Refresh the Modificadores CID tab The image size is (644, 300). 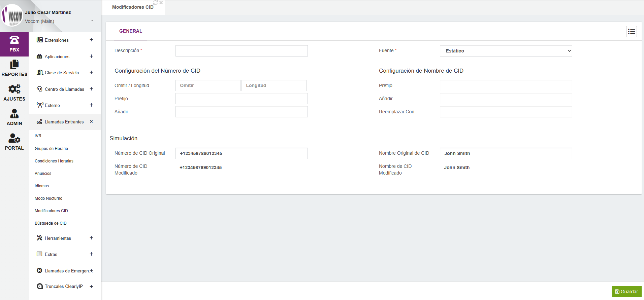(x=155, y=2)
